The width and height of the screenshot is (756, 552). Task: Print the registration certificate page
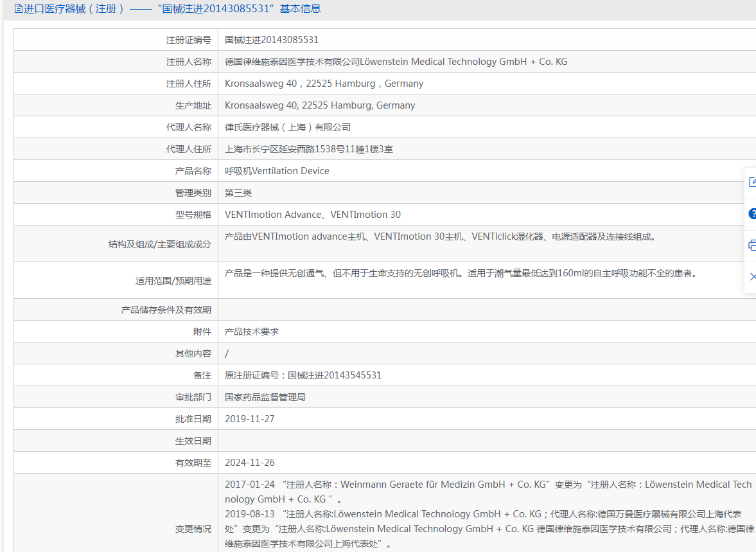pos(752,246)
